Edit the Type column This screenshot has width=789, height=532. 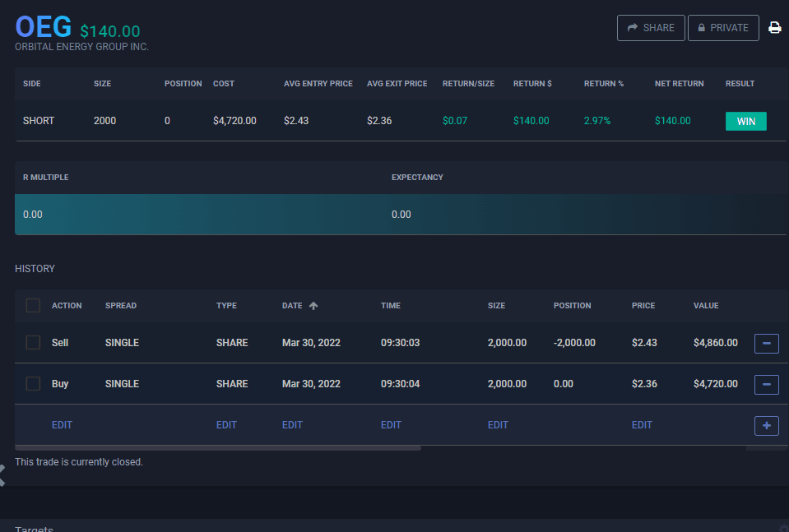click(x=226, y=425)
